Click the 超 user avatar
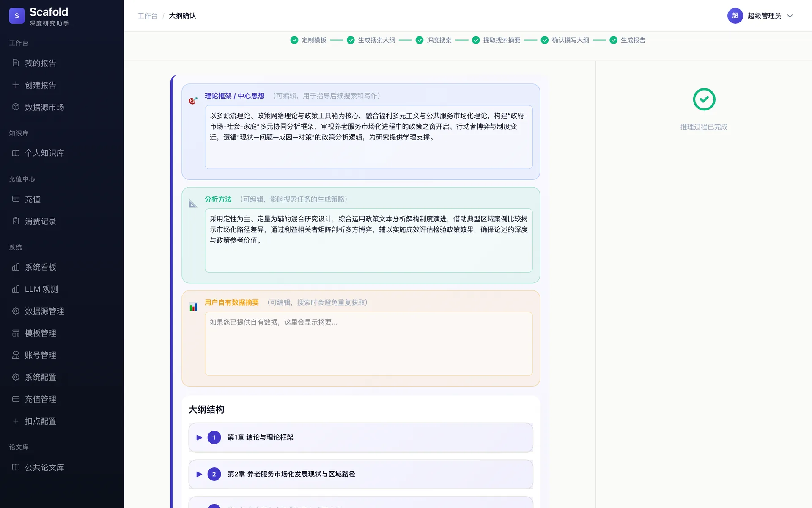 point(735,16)
